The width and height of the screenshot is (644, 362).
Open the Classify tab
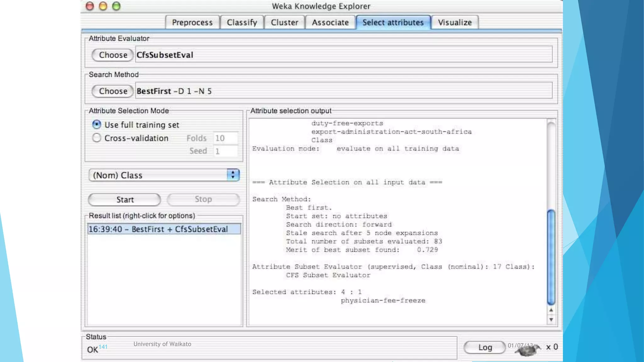[x=242, y=23]
